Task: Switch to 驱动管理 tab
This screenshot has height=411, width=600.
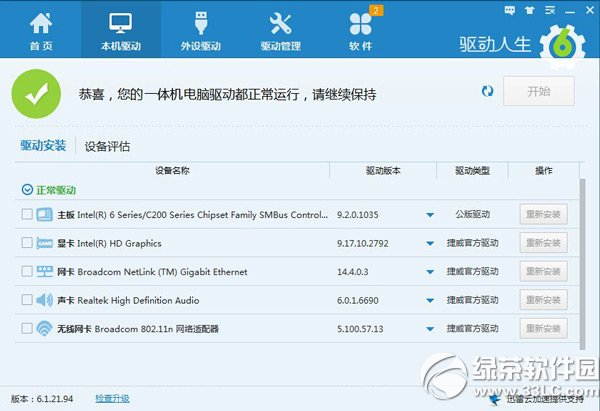Action: (x=280, y=31)
